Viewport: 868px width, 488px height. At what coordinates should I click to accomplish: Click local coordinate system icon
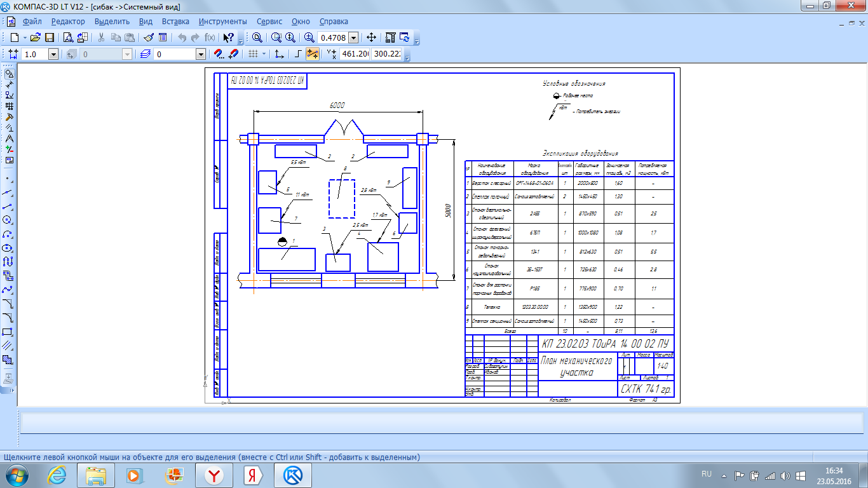(x=279, y=55)
